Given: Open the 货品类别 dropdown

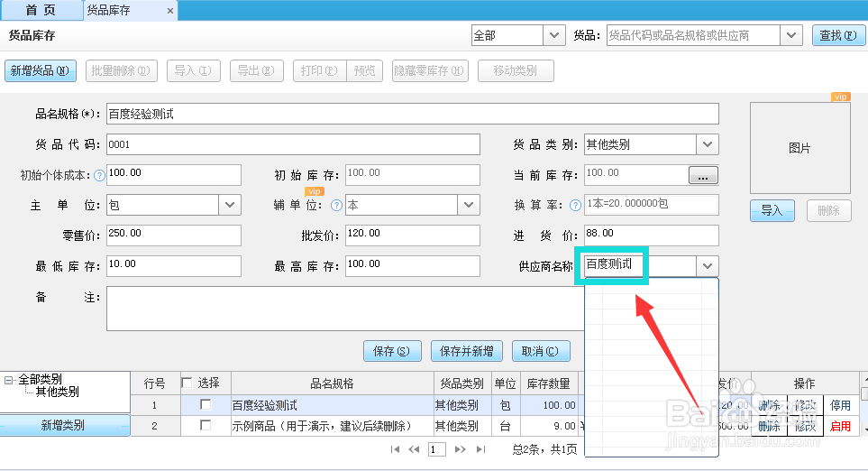Looking at the screenshot, I should point(708,144).
